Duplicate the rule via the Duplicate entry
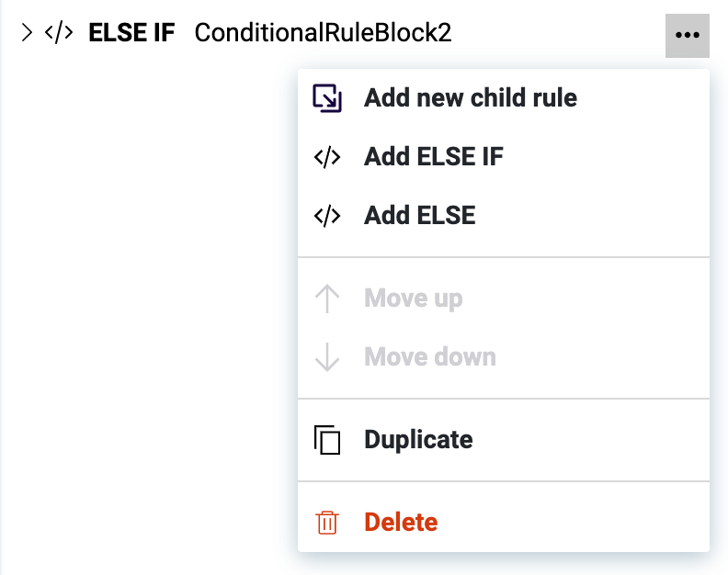The width and height of the screenshot is (728, 575). click(x=418, y=440)
